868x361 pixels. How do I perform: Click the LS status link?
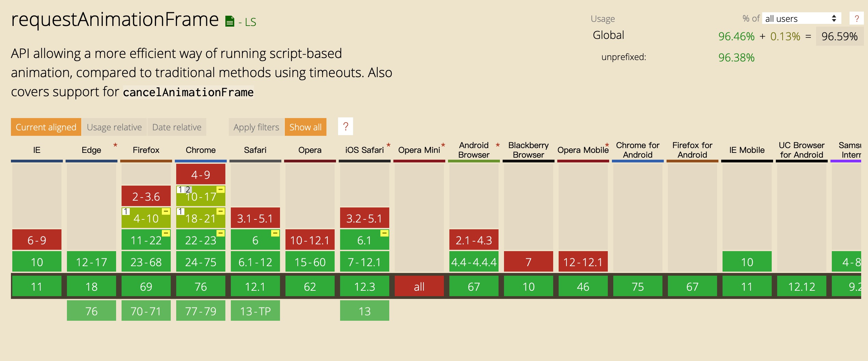pos(251,22)
